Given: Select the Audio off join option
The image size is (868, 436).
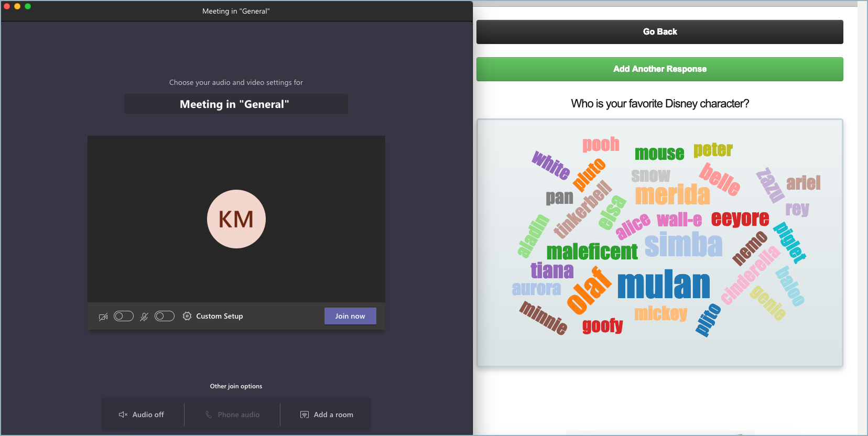Looking at the screenshot, I should point(142,415).
